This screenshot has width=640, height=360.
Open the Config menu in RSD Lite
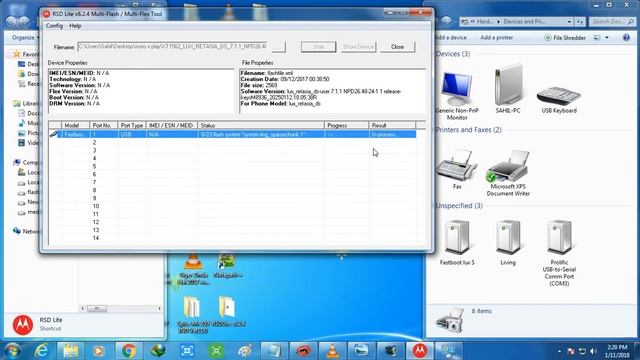point(54,26)
